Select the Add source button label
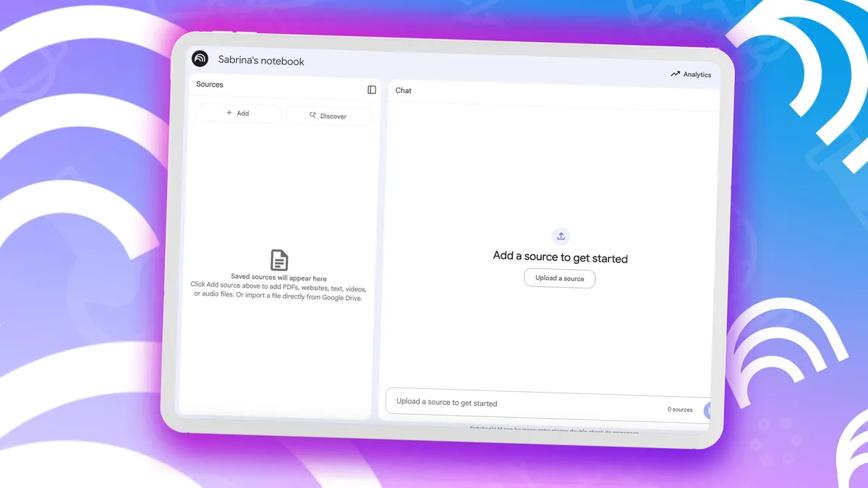The width and height of the screenshot is (868, 488). click(243, 114)
